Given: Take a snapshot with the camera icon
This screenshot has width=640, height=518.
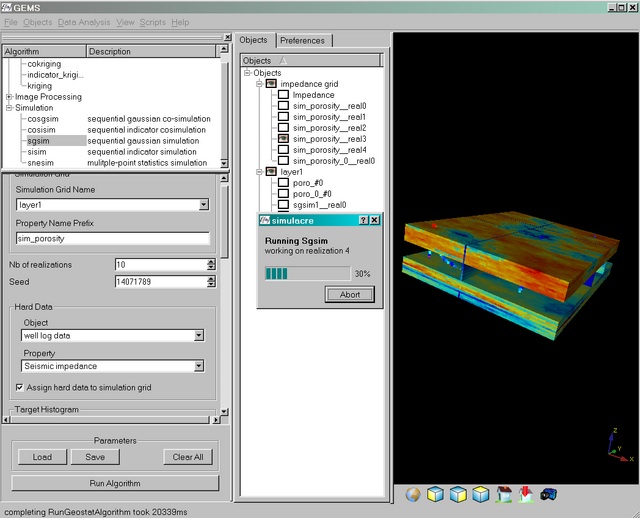Looking at the screenshot, I should tap(548, 494).
